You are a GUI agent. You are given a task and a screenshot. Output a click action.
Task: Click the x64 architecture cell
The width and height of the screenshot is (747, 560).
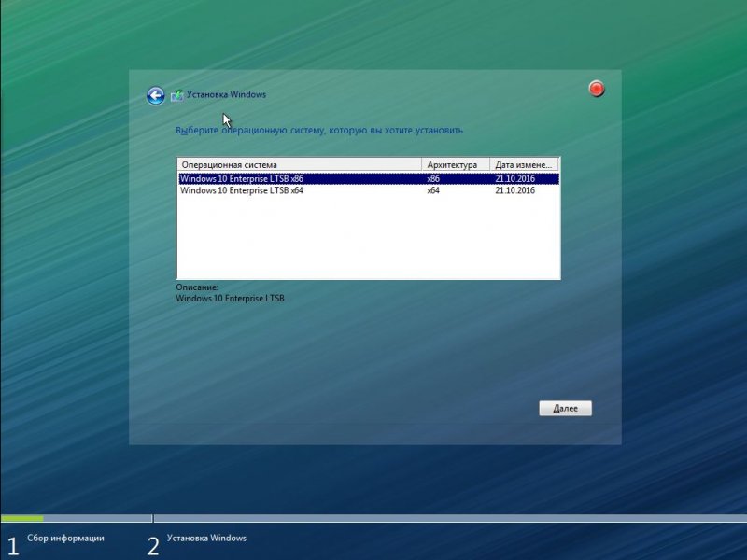click(x=433, y=190)
